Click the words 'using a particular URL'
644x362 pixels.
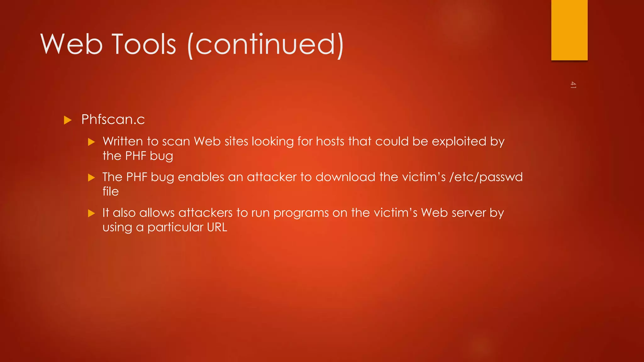pyautogui.click(x=165, y=228)
